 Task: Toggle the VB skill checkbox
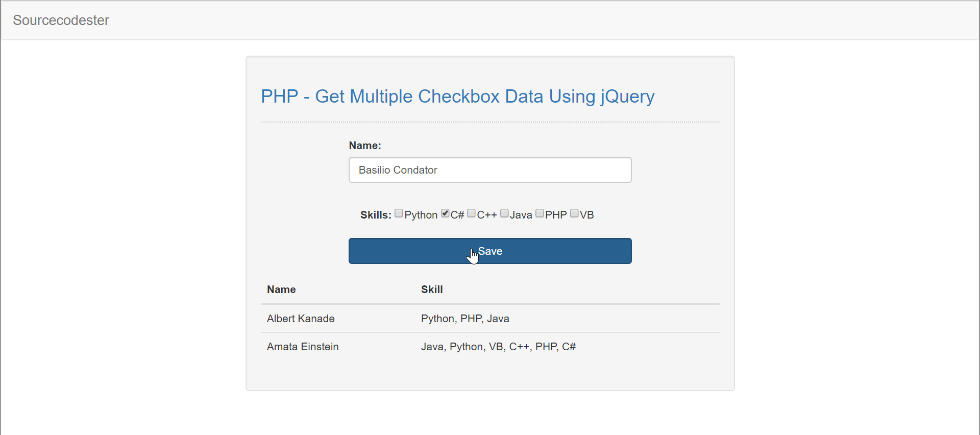pos(574,213)
